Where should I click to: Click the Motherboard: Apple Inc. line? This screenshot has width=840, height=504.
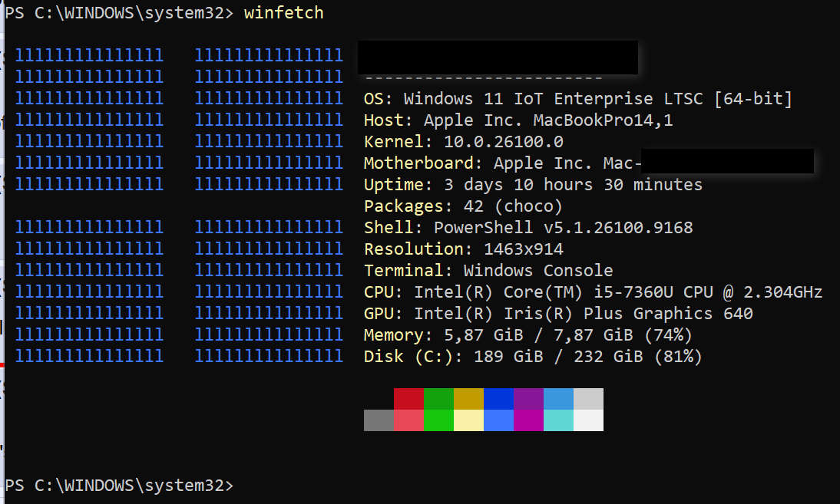[x=502, y=163]
